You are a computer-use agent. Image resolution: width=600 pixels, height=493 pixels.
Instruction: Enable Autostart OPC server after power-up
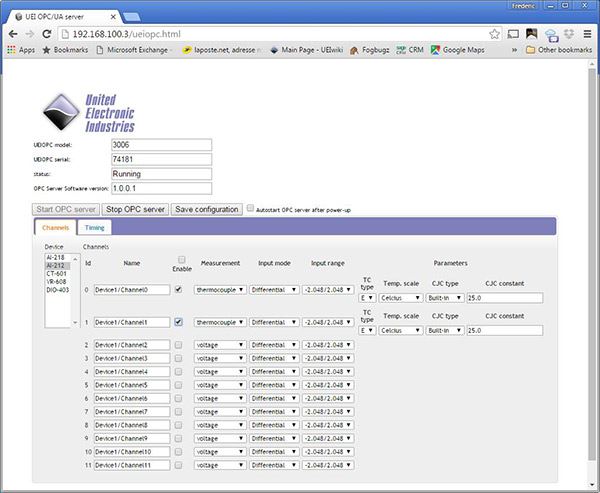click(x=250, y=209)
